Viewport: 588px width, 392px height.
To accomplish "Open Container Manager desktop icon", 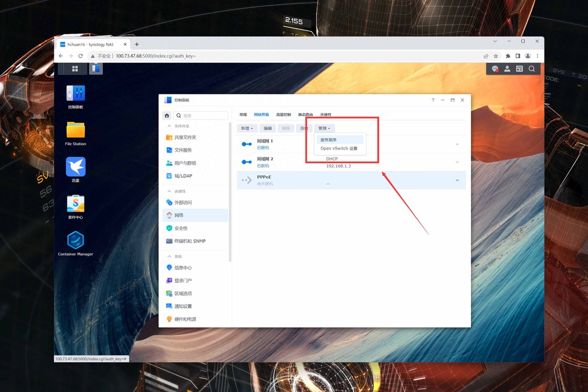I will coord(76,241).
